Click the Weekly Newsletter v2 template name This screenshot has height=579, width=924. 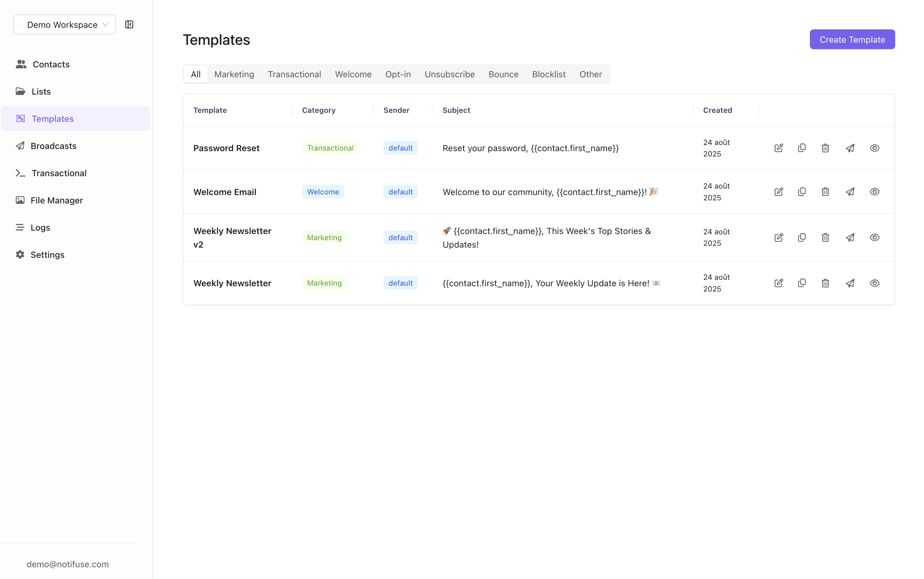tap(232, 238)
